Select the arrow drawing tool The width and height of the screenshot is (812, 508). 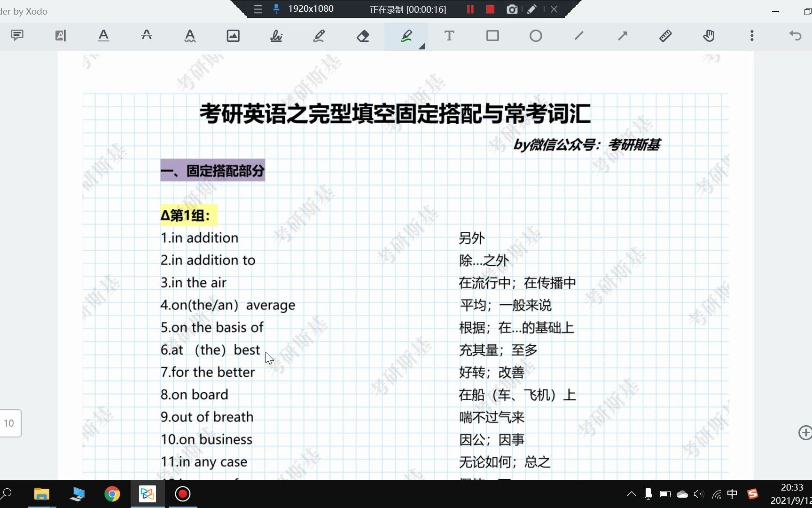(x=622, y=36)
